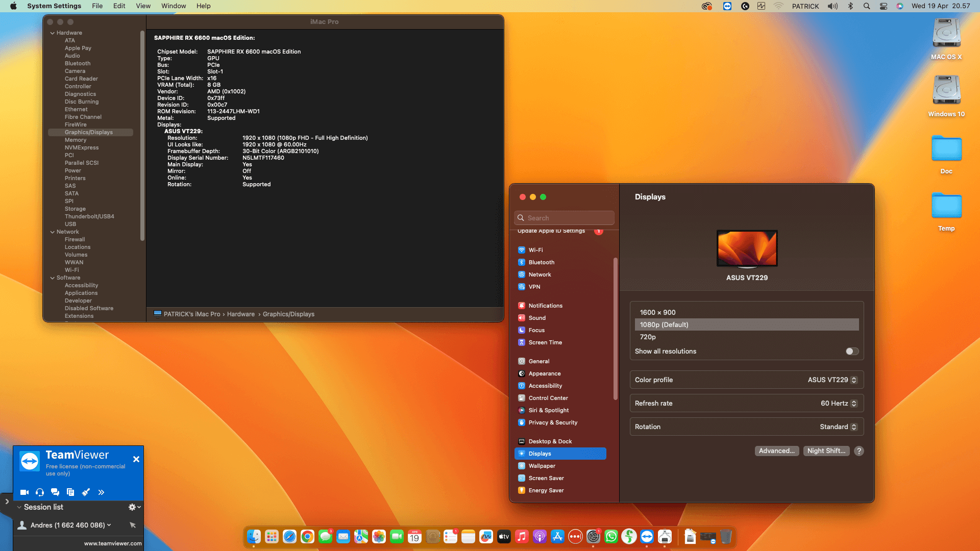Open Energy Saver settings pane
The height and width of the screenshot is (551, 980).
[x=560, y=490]
